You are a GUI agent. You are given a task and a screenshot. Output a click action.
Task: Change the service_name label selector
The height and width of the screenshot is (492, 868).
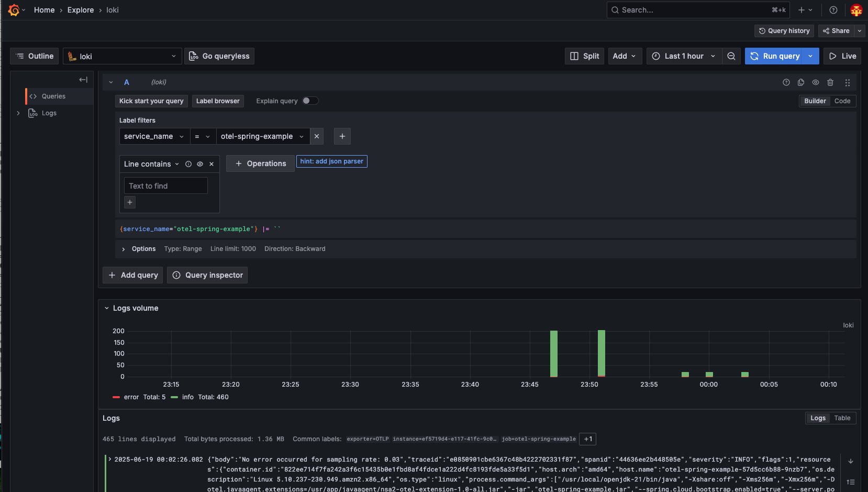coord(154,136)
